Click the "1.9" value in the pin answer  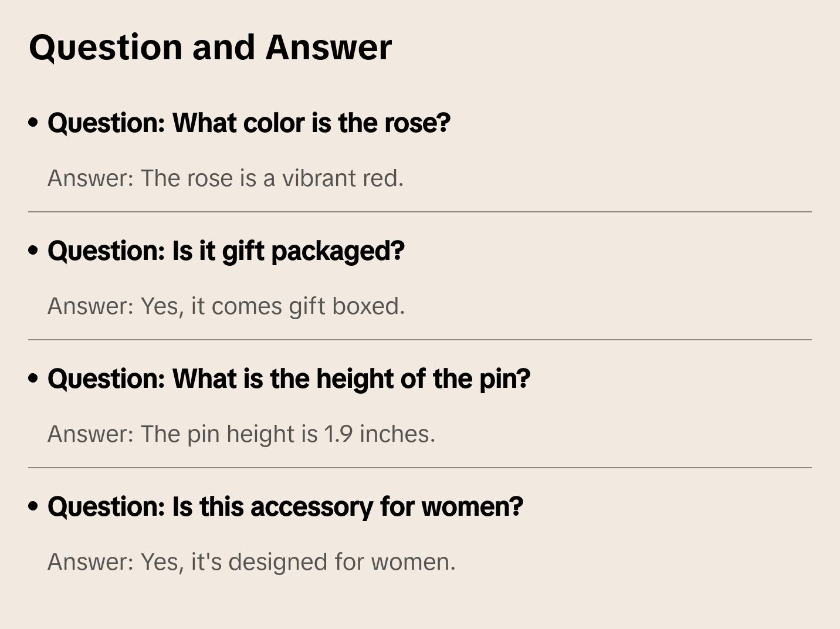coord(338,434)
